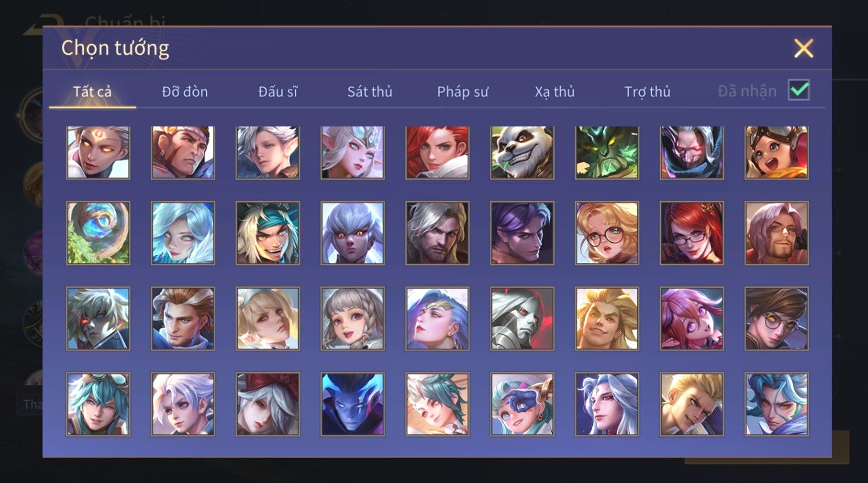Switch to the Đỡ đòn tab

click(185, 92)
